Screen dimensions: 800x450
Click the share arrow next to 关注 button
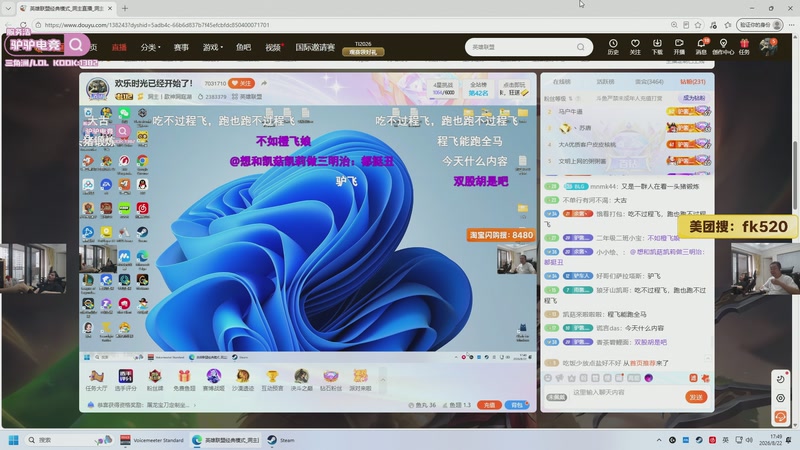coord(264,83)
